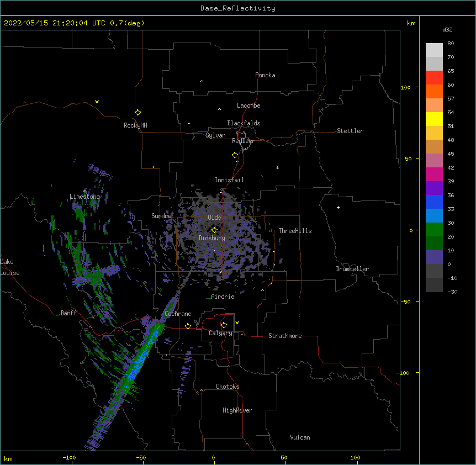Image resolution: width=476 pixels, height=465 pixels.
Task: Select the Innisfail label
Action: pyautogui.click(x=229, y=180)
